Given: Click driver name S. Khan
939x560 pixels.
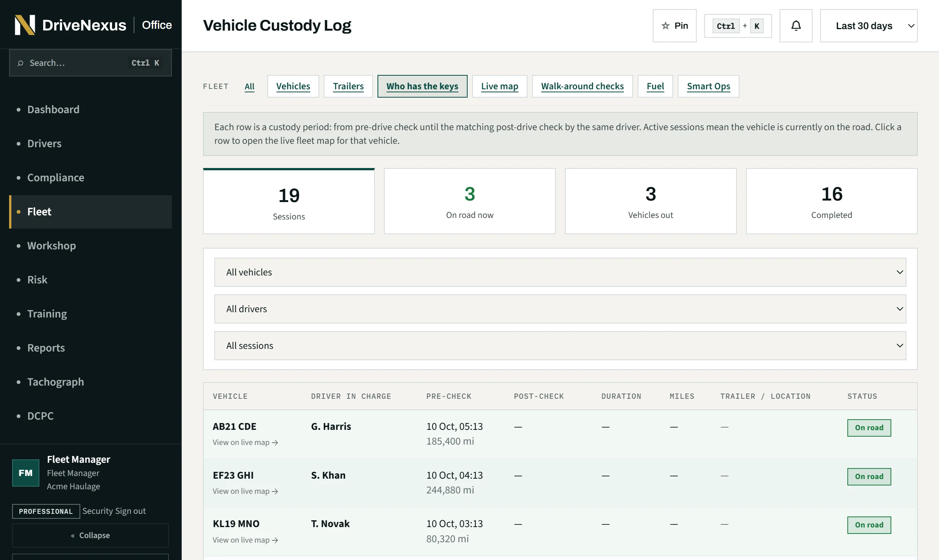Looking at the screenshot, I should pyautogui.click(x=328, y=475).
